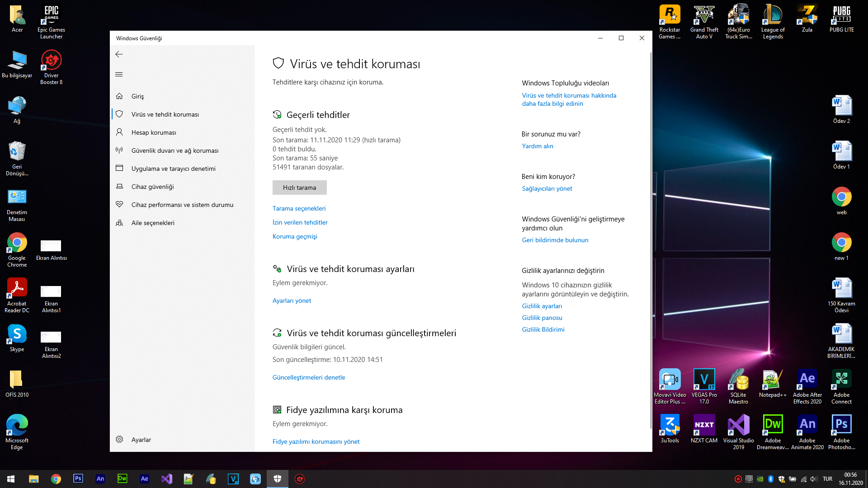Click the window's vertical scrollbar
This screenshot has width=868, height=488.
coord(651,239)
